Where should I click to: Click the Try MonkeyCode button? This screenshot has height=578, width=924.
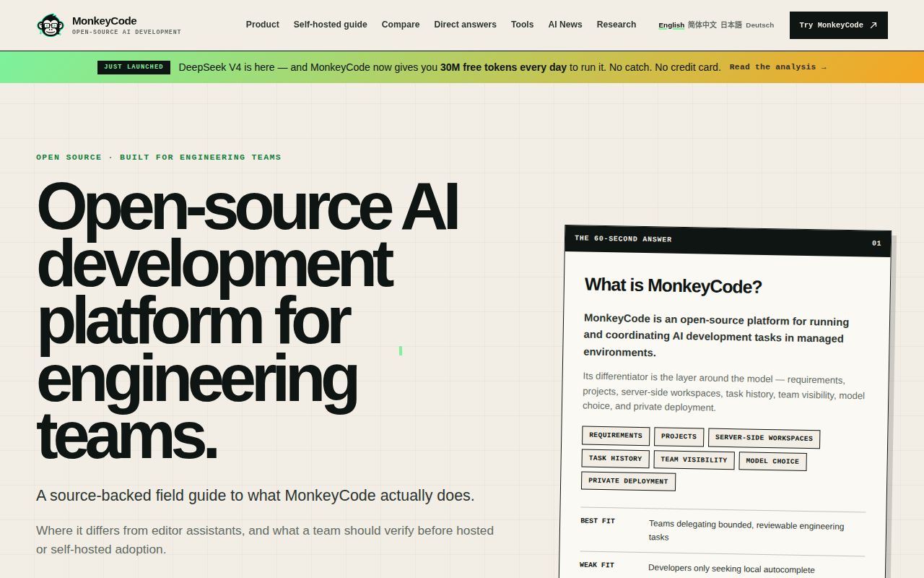[x=839, y=25]
